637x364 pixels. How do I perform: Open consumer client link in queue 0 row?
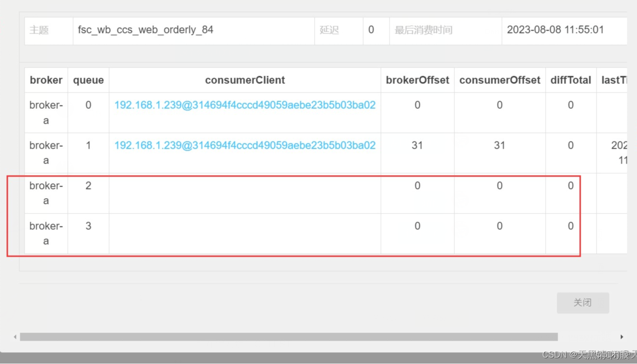(245, 105)
